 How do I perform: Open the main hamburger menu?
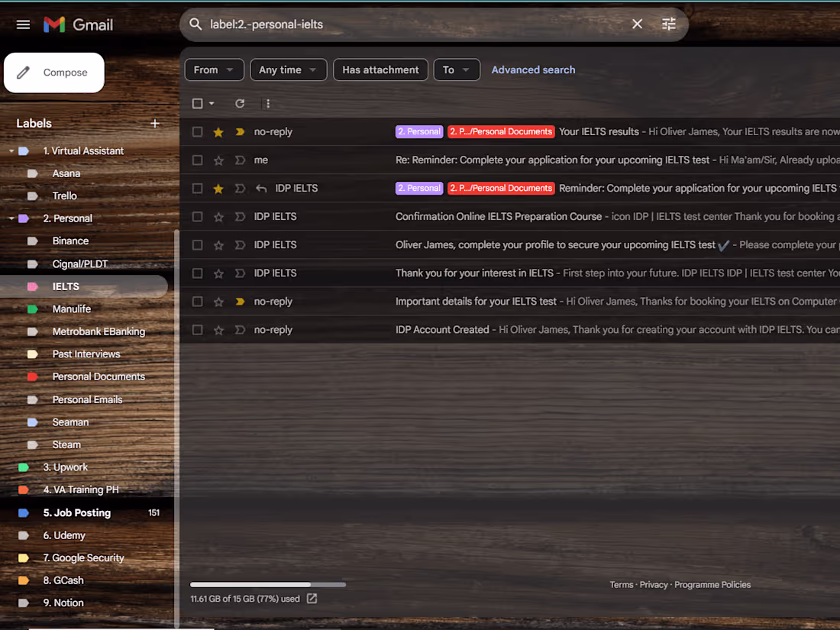[23, 24]
